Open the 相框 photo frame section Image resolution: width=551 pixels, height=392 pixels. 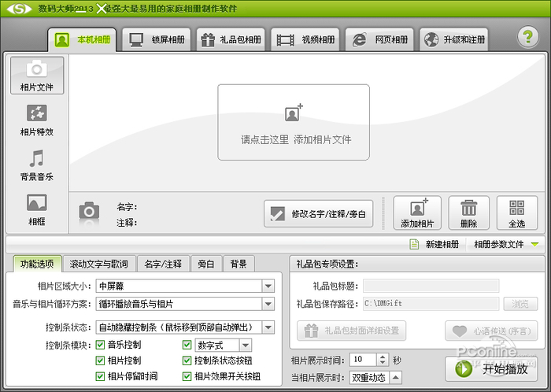[x=37, y=209]
